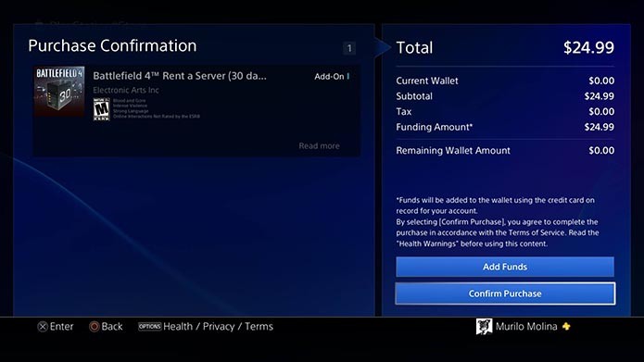This screenshot has width=644, height=362.
Task: Click the Confirm Purchase button
Action: coord(505,293)
